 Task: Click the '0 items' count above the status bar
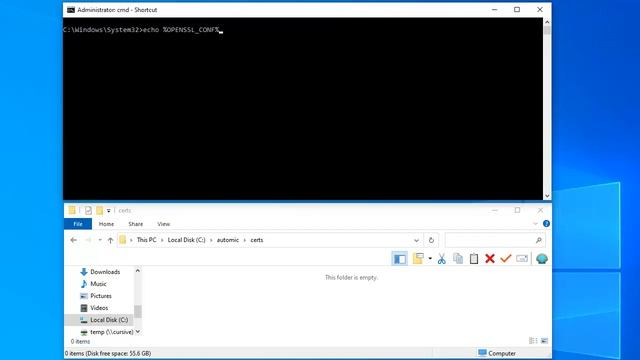click(x=80, y=342)
